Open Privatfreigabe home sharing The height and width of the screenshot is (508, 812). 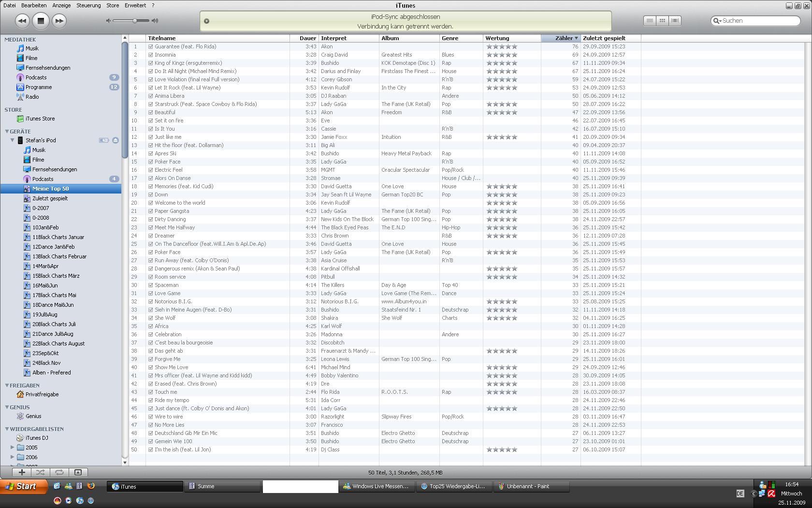pos(42,394)
